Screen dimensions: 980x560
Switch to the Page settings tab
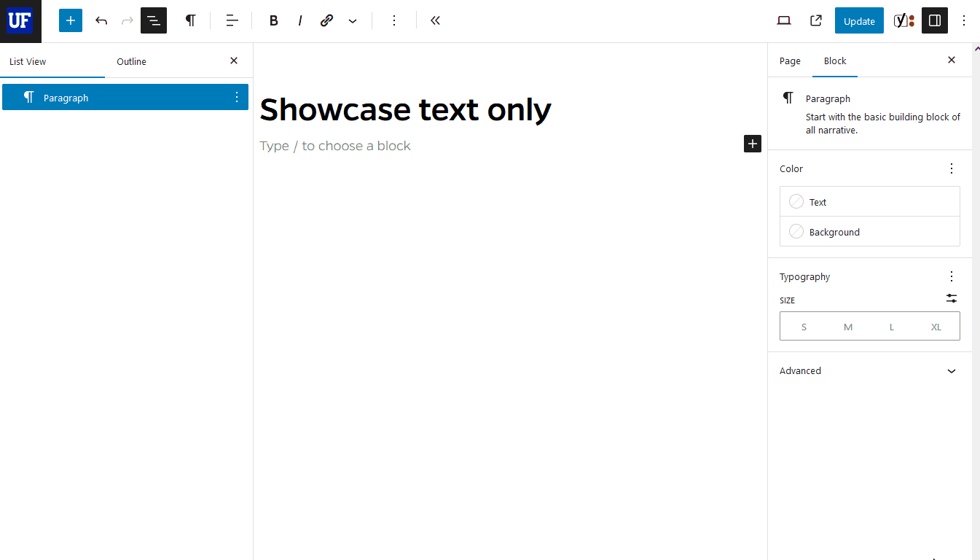(790, 61)
